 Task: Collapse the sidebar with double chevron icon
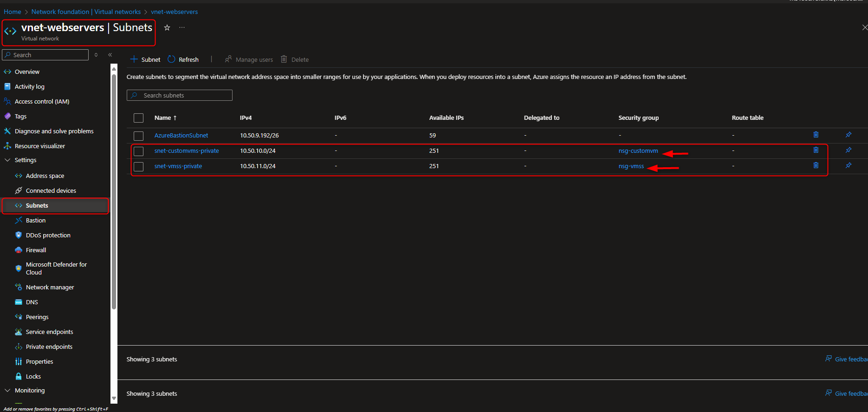[x=110, y=55]
